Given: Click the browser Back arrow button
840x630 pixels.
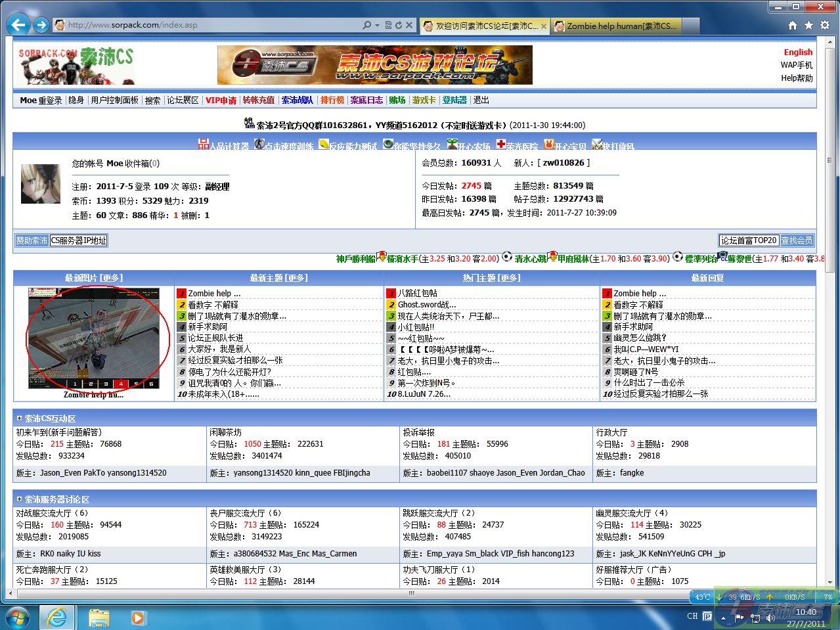Looking at the screenshot, I should pyautogui.click(x=18, y=25).
